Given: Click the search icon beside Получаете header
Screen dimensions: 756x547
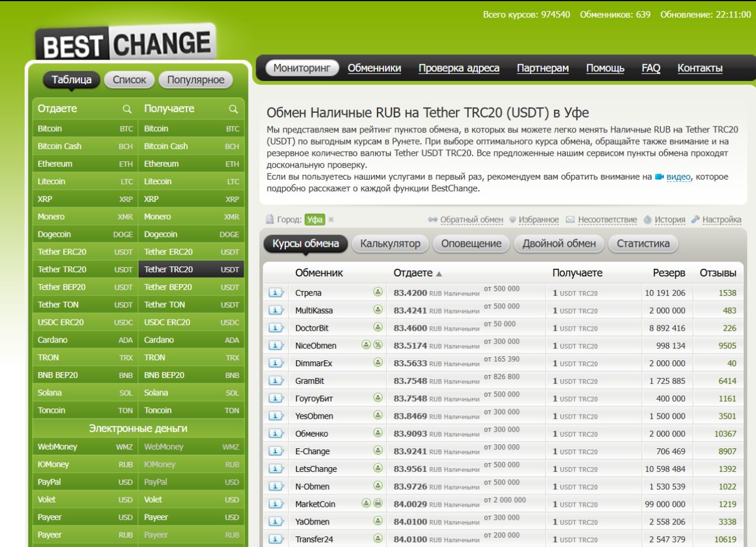Looking at the screenshot, I should tap(233, 109).
